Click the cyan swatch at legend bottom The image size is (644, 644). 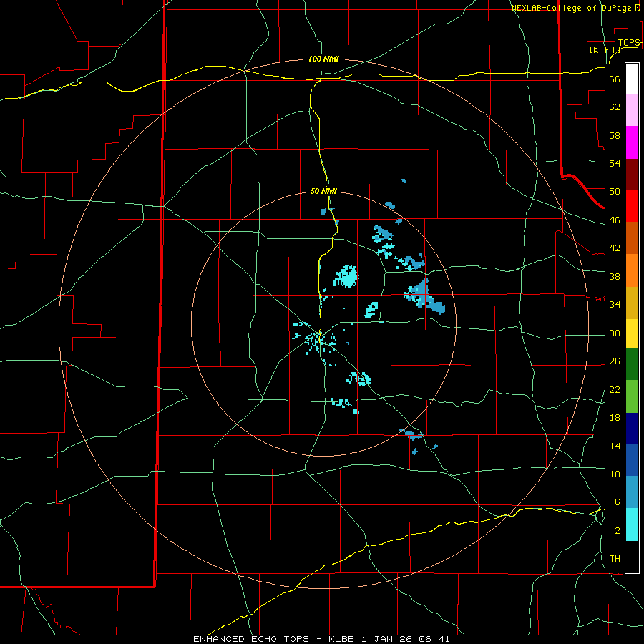pos(632,525)
